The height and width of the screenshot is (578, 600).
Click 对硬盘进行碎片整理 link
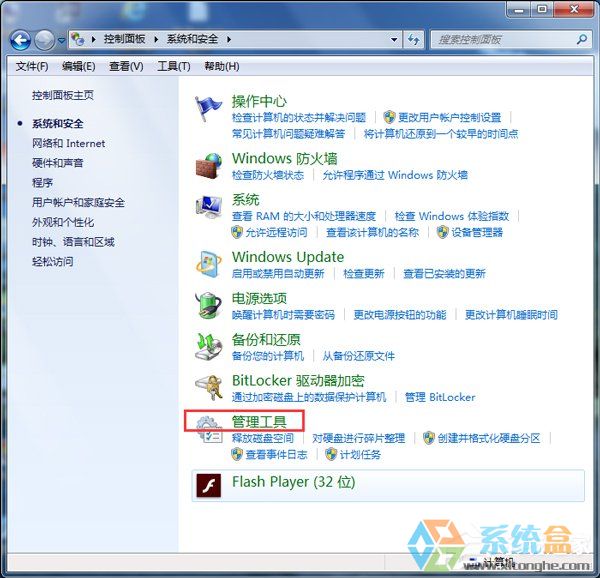(359, 438)
